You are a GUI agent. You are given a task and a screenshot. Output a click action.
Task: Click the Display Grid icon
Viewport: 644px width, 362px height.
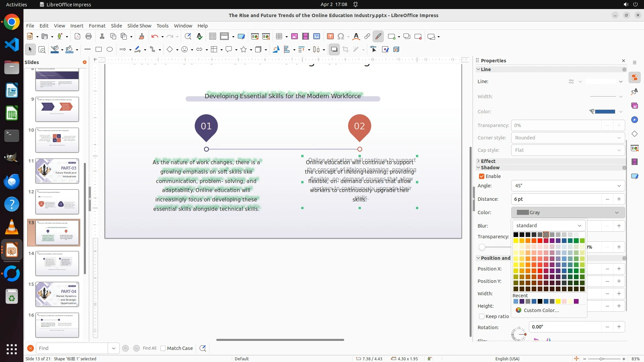[212, 37]
